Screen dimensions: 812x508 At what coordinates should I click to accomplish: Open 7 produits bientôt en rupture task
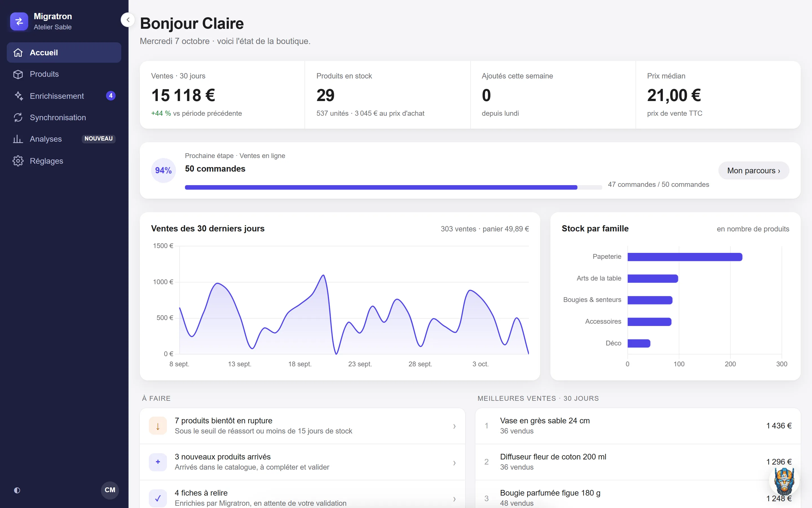click(302, 426)
